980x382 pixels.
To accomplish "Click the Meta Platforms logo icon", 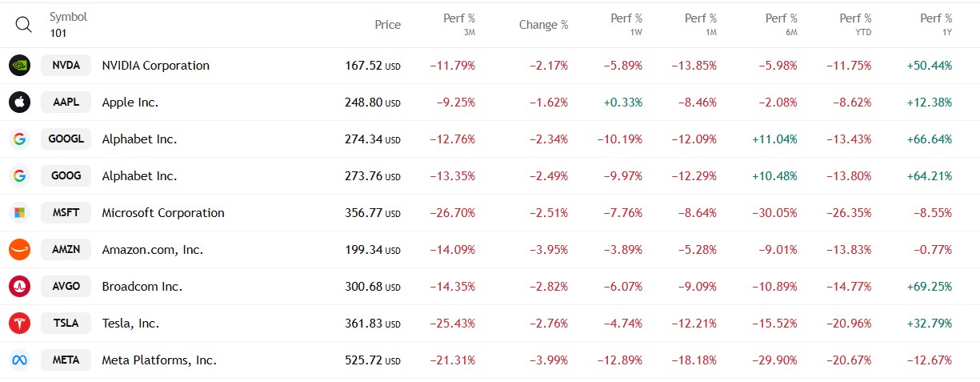I will (x=19, y=360).
